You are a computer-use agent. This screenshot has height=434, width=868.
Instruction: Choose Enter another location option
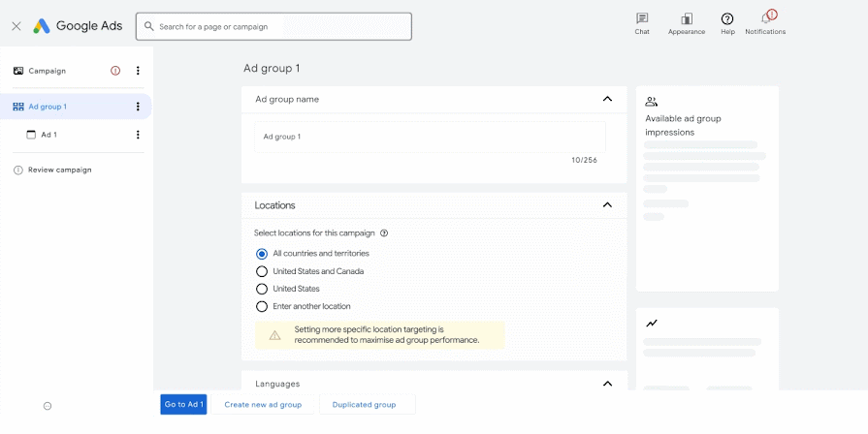pos(262,306)
